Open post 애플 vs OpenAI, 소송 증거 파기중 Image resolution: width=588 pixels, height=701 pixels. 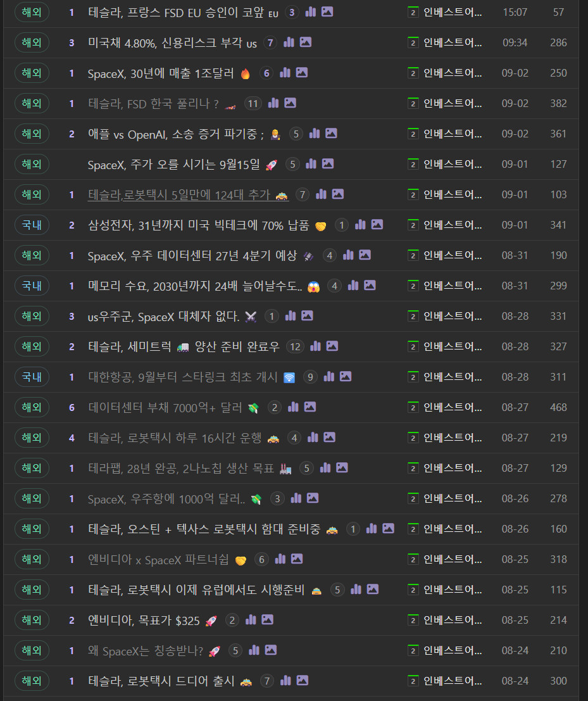(x=175, y=134)
